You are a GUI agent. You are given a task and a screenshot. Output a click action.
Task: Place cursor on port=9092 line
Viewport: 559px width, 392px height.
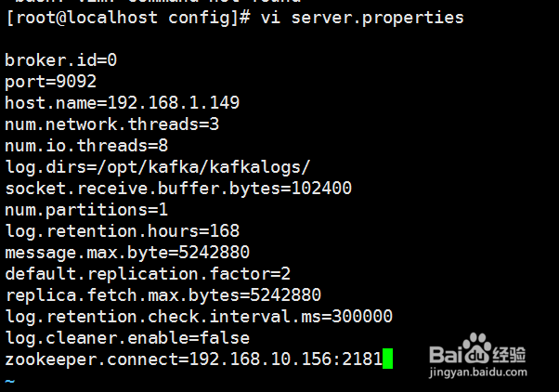click(x=51, y=82)
